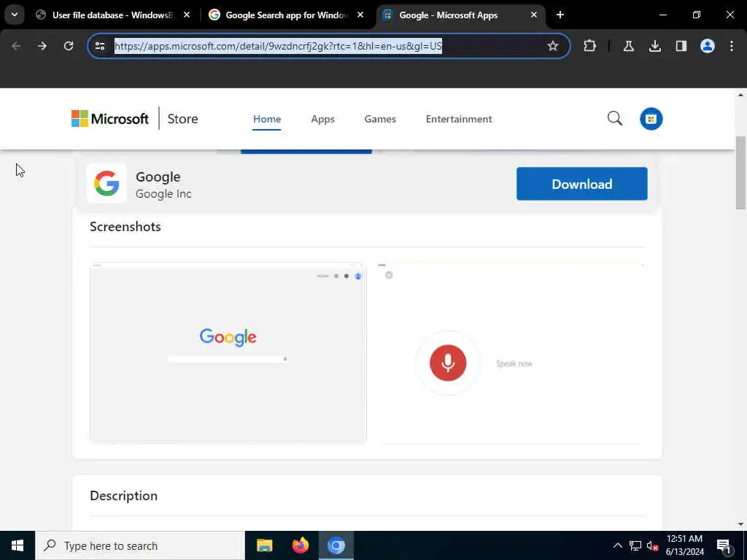Open the Extensions puzzle icon

(x=589, y=46)
